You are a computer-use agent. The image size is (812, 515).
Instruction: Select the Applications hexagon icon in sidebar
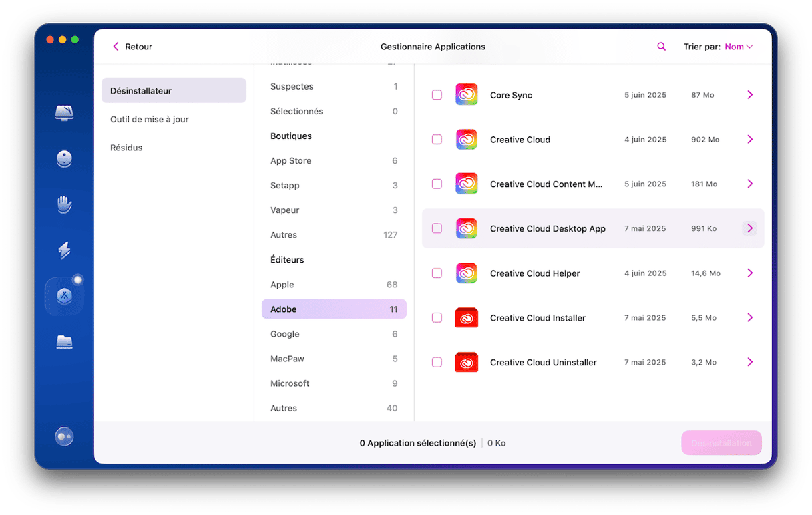pyautogui.click(x=64, y=296)
